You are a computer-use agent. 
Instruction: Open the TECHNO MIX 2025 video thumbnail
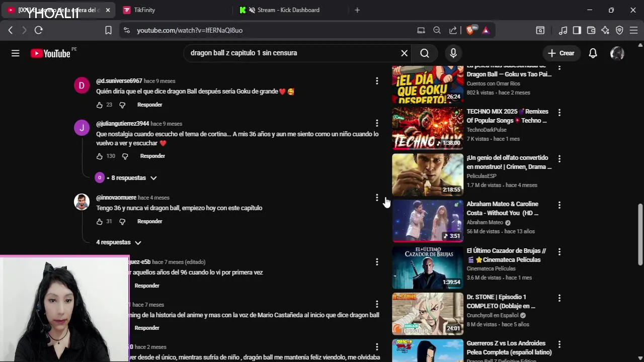coord(428,128)
